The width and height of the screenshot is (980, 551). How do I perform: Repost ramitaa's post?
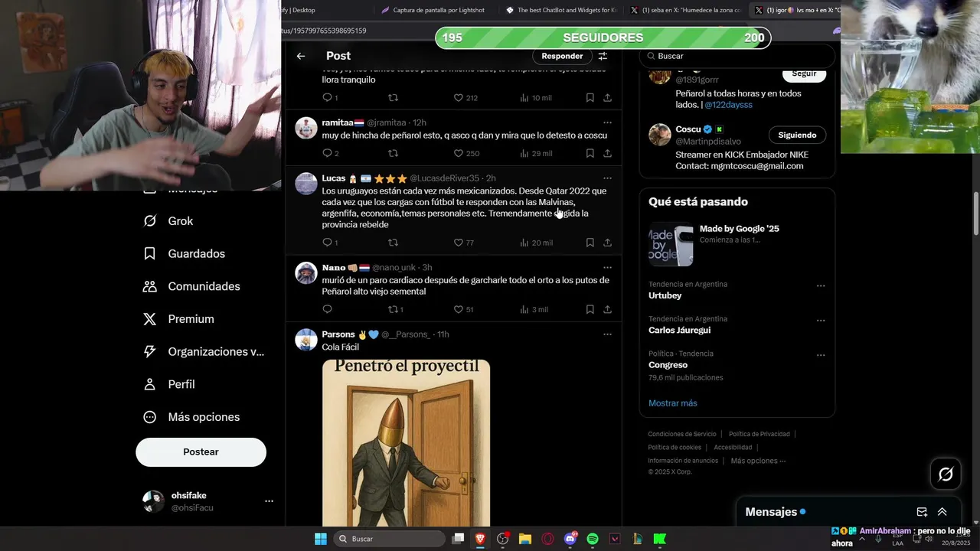click(394, 153)
